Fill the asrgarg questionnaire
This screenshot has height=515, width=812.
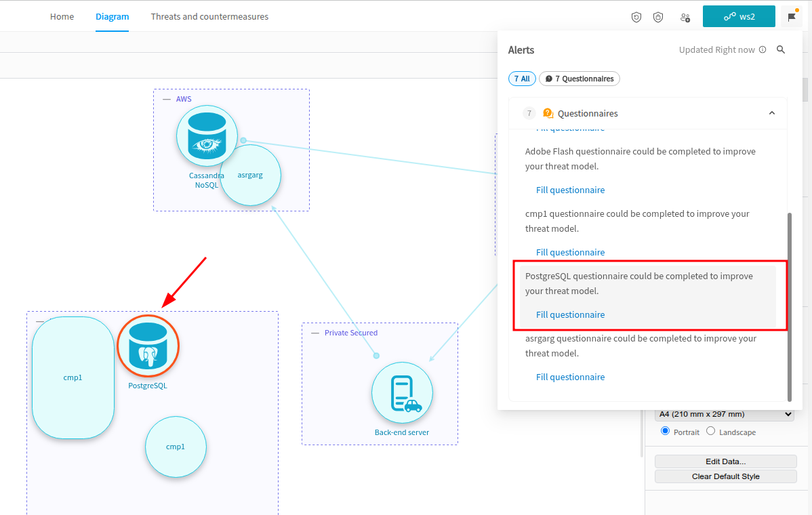tap(570, 377)
